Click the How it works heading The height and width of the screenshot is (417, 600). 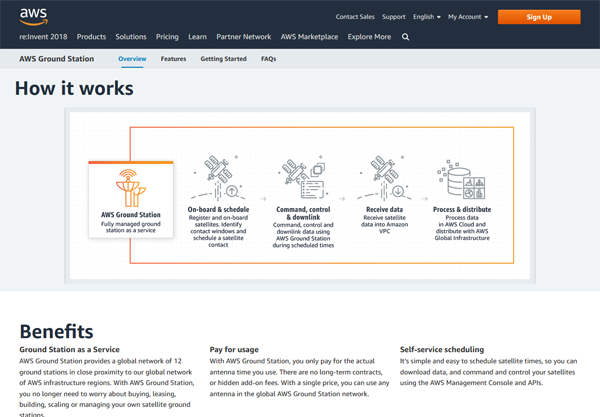[x=74, y=88]
